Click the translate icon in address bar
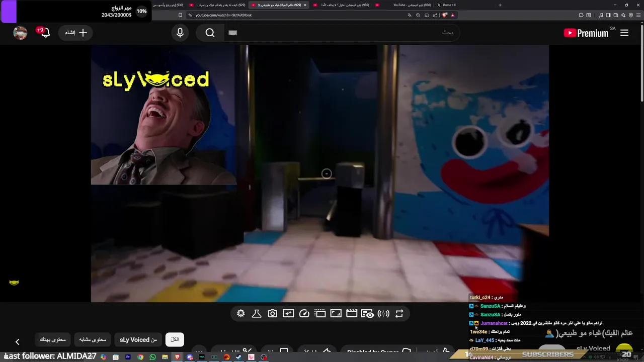Viewport: 644px width, 362px height. click(x=409, y=15)
